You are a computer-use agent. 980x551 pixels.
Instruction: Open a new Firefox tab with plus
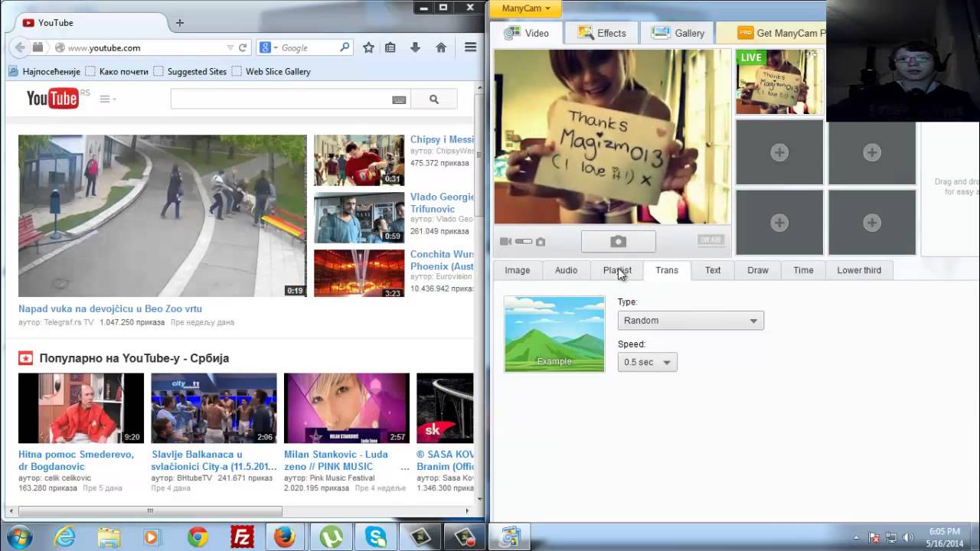tap(180, 23)
